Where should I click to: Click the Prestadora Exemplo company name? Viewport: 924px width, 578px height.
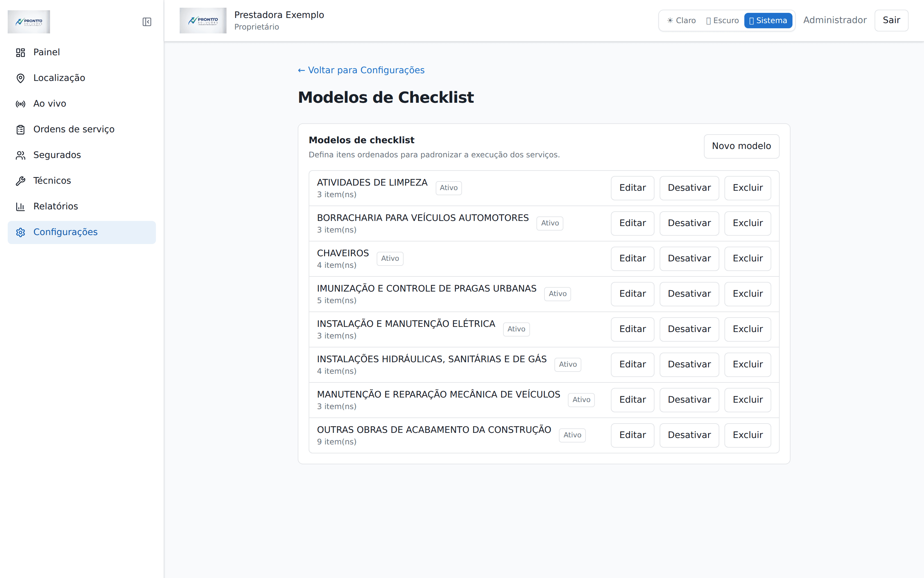coord(279,15)
